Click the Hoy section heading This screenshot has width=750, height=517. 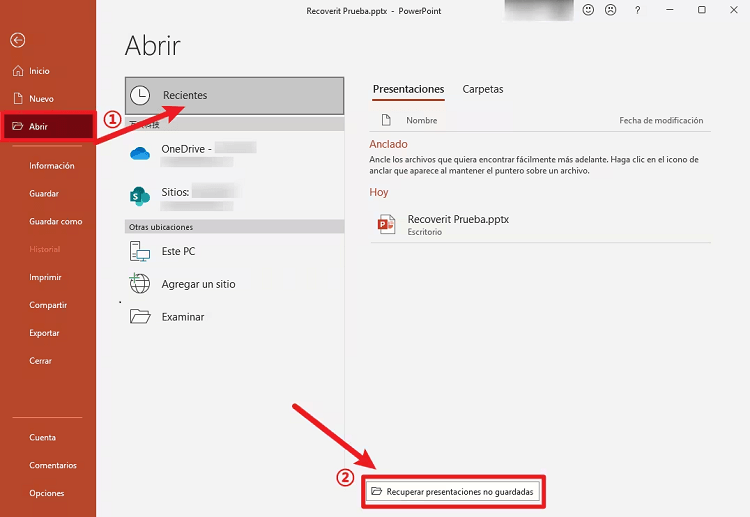tap(378, 192)
